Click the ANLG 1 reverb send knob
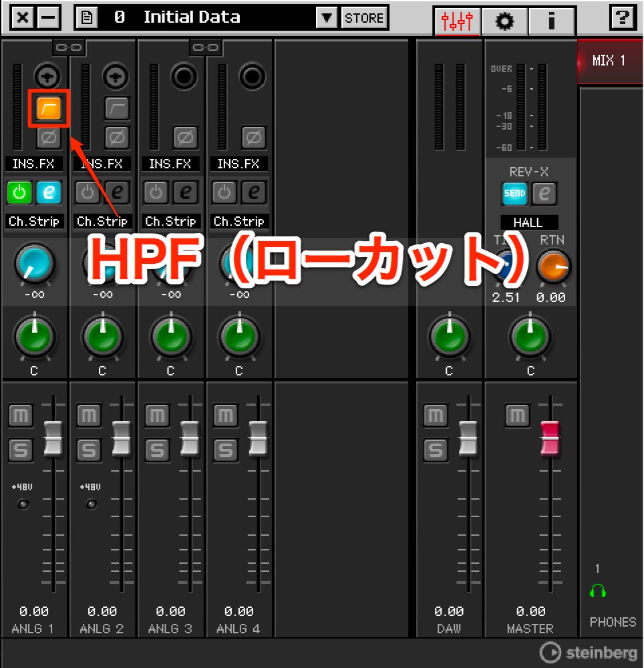 [x=35, y=264]
